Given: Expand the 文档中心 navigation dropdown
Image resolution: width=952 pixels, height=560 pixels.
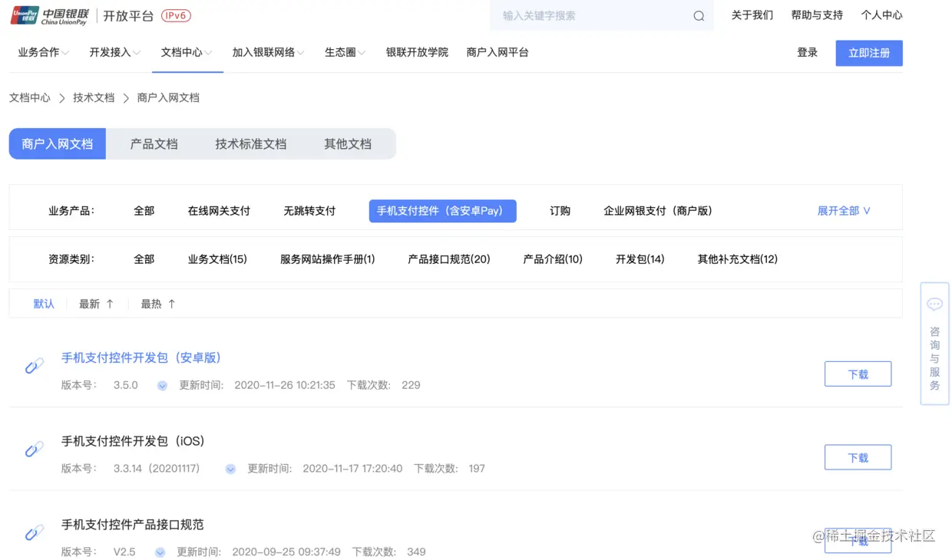Looking at the screenshot, I should [187, 52].
